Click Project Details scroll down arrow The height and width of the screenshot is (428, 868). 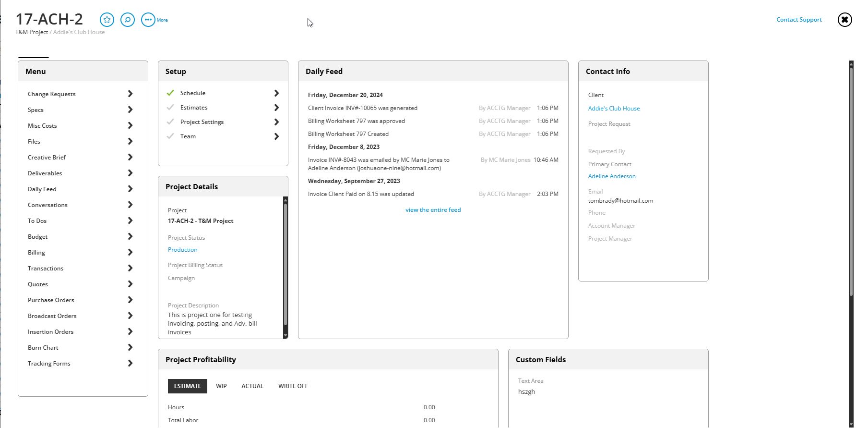[285, 336]
